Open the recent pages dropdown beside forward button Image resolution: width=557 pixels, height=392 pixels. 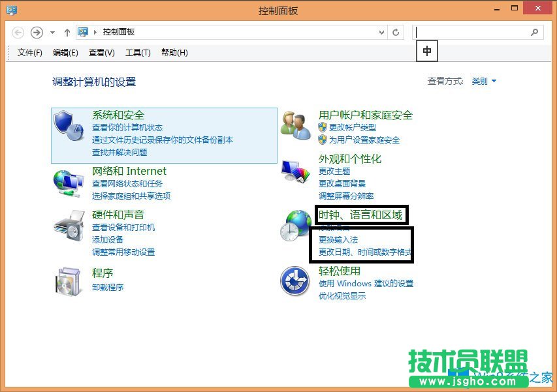52,31
